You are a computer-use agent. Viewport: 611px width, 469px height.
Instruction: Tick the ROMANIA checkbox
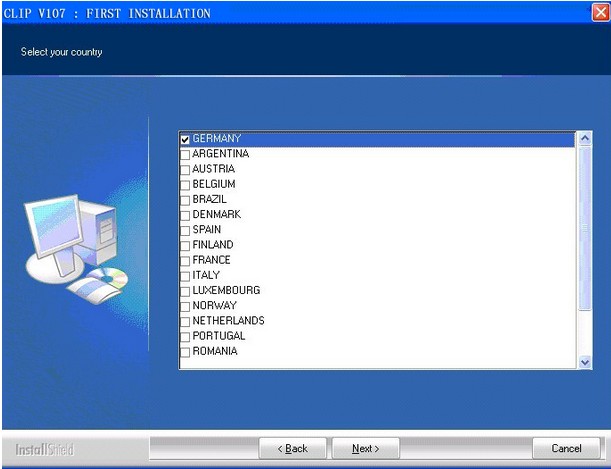pos(185,352)
